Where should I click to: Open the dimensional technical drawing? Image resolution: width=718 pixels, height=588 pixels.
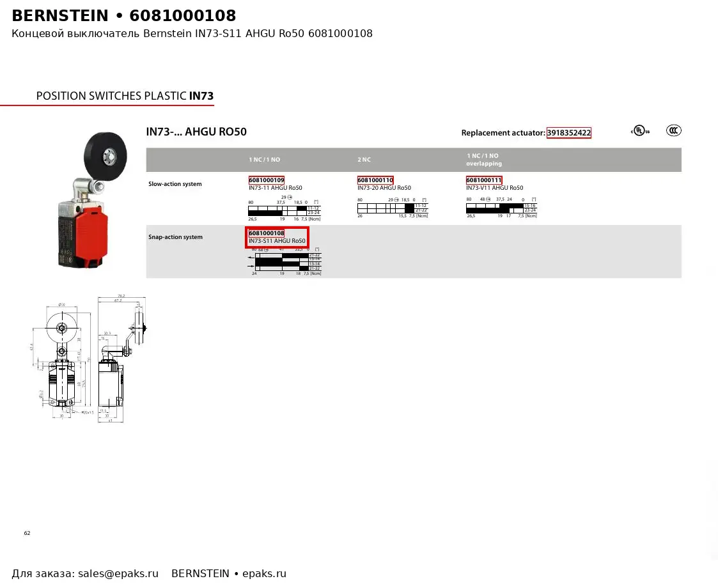[x=89, y=359]
